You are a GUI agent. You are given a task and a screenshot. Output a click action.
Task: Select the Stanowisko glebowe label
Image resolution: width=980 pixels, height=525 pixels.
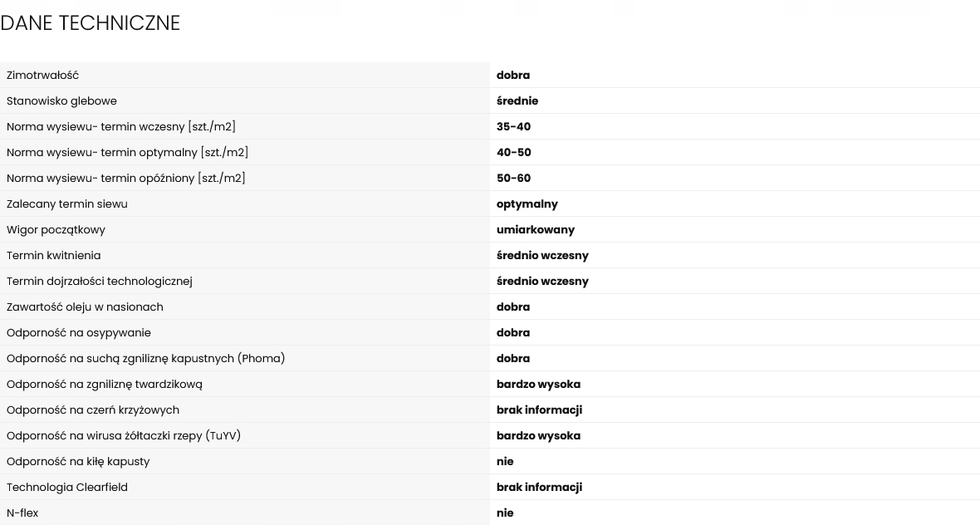(x=61, y=101)
